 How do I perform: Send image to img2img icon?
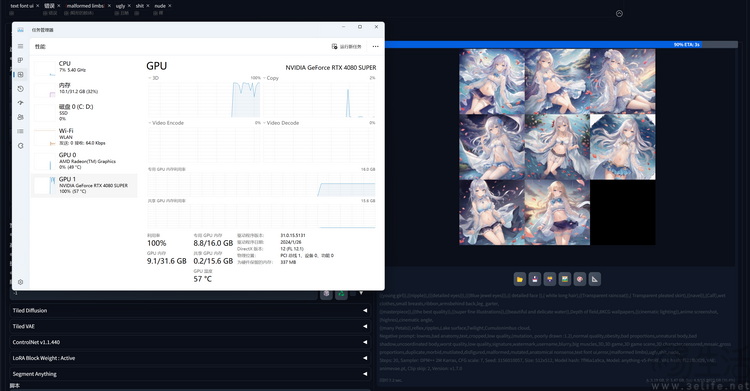564,279
